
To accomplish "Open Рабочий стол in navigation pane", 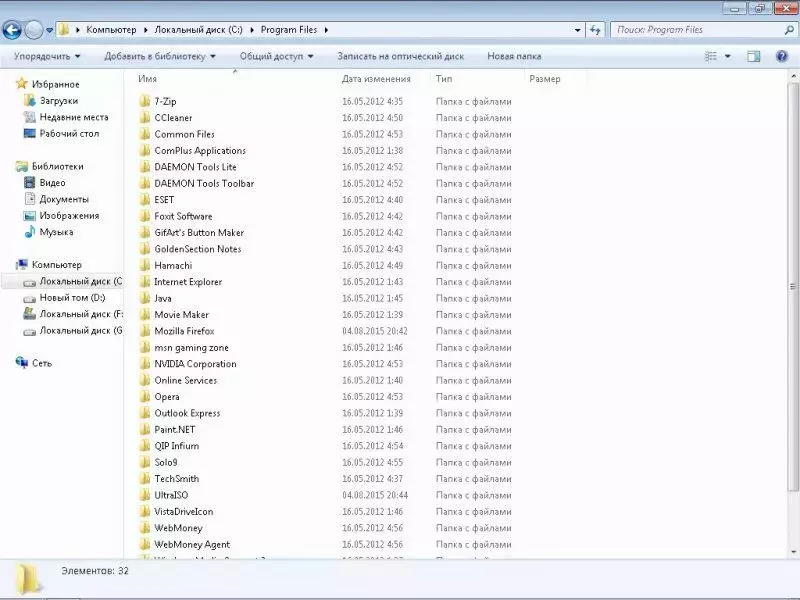I will 69,133.
